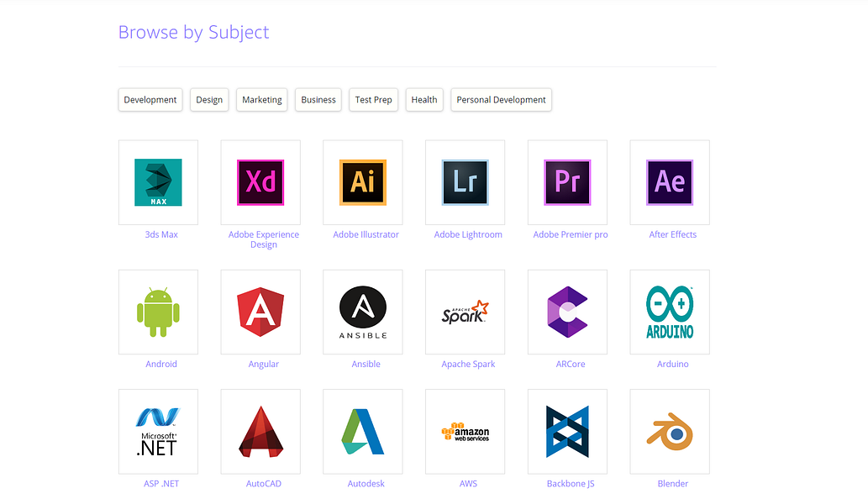Click the Apache Spark logo
The width and height of the screenshot is (868, 504).
(x=465, y=312)
